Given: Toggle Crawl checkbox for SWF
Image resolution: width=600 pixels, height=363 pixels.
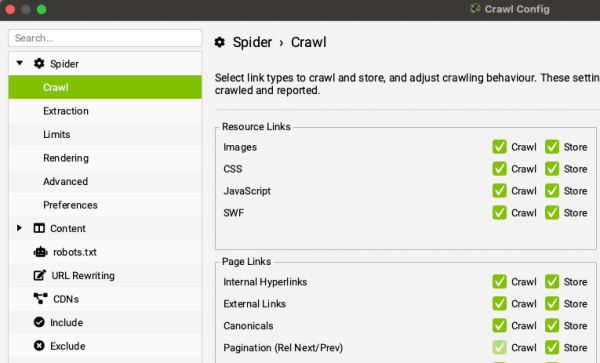Looking at the screenshot, I should 499,213.
